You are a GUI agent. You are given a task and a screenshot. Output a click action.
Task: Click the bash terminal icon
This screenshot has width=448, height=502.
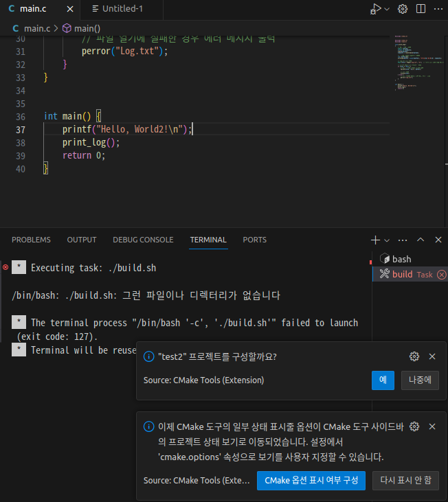(x=385, y=258)
